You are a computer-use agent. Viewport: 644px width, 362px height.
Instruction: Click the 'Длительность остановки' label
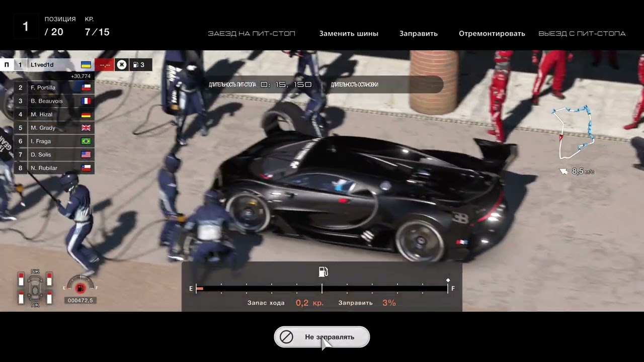pos(355,84)
